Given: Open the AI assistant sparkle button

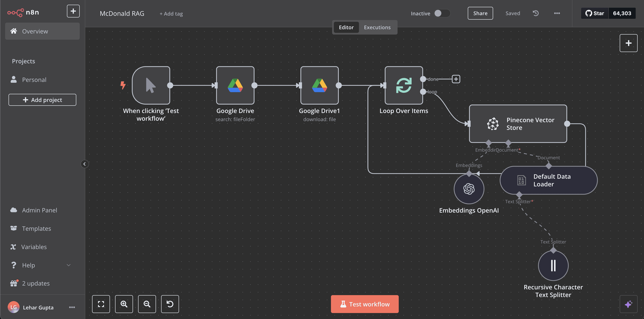Looking at the screenshot, I should [628, 304].
